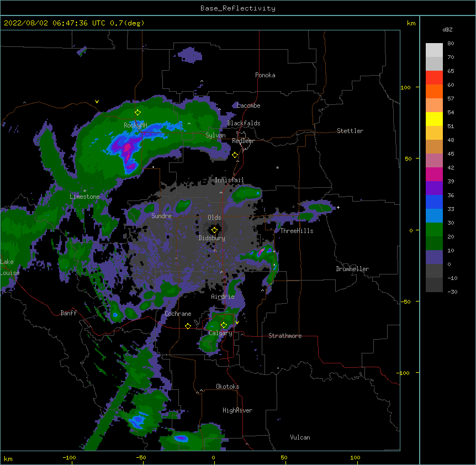Image resolution: width=476 pixels, height=465 pixels.
Task: Click the Olds town label
Action: 214,218
